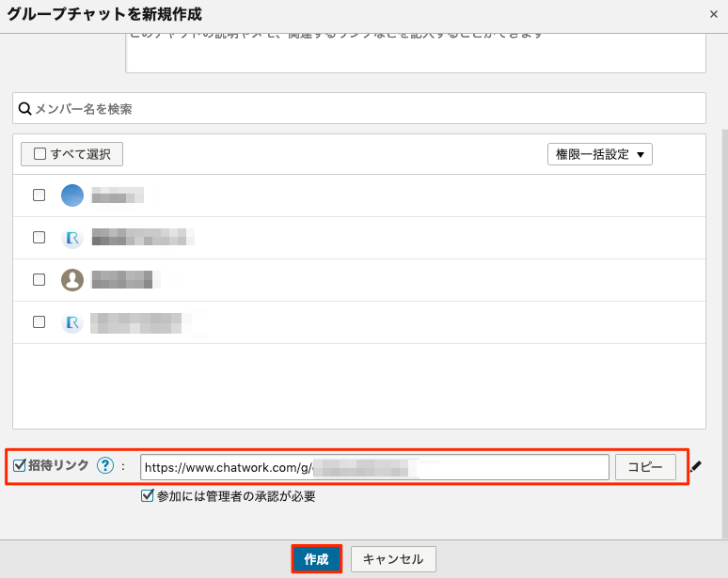Toggle the すべて選択 checkbox
This screenshot has width=728, height=578.
(x=40, y=154)
